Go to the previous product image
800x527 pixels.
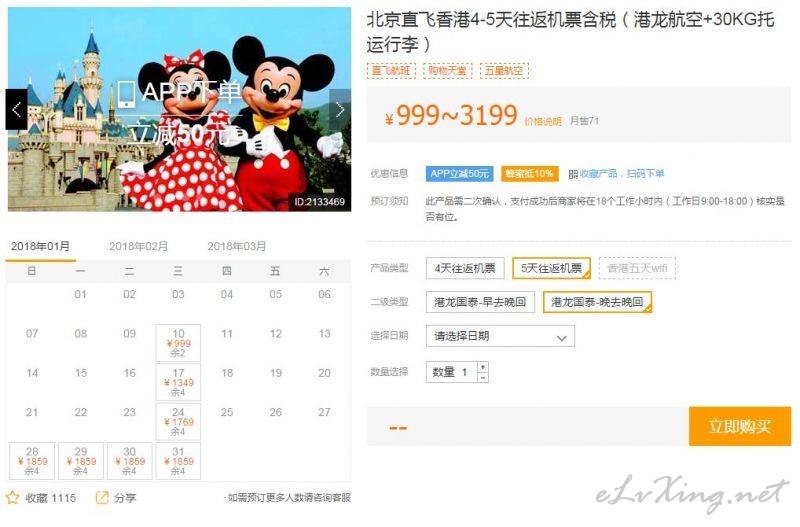pos(16,109)
